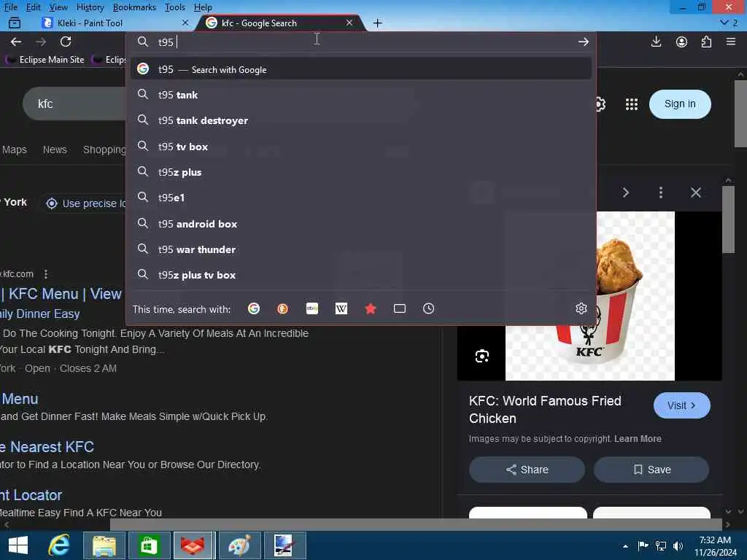Search this time with Wikipedia icon
Screen dimensions: 747x560
tap(341, 308)
